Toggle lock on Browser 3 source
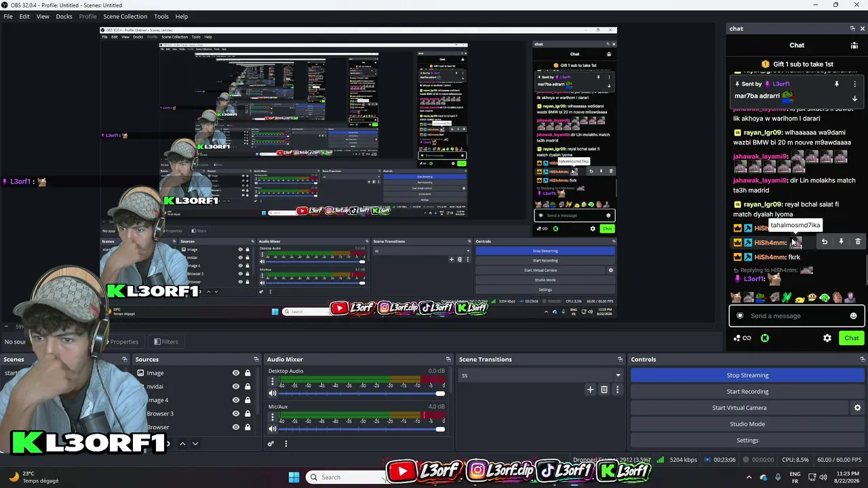Screen dimensions: 868x488 [248, 413]
